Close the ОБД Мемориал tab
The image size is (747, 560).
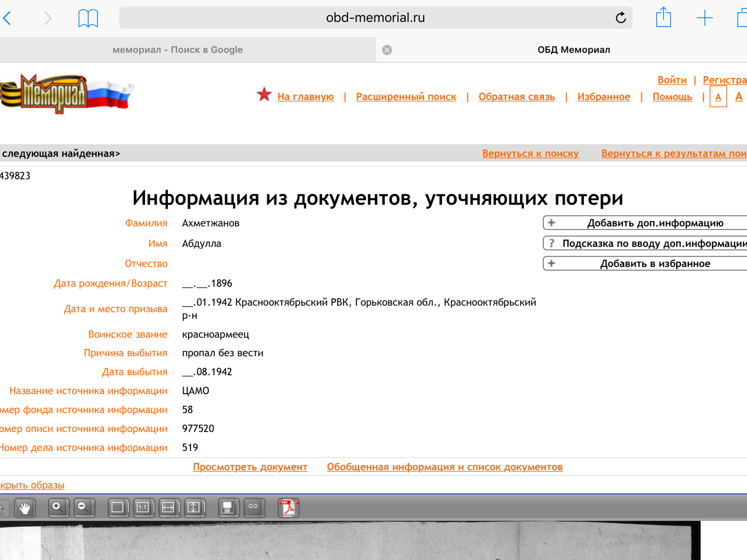point(387,50)
